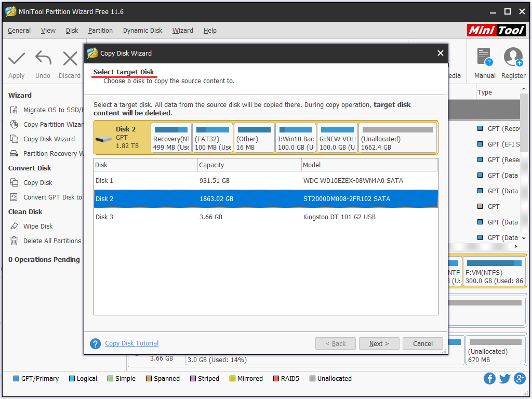The image size is (532, 399).
Task: Click the Unallocated legend swatch
Action: click(312, 379)
